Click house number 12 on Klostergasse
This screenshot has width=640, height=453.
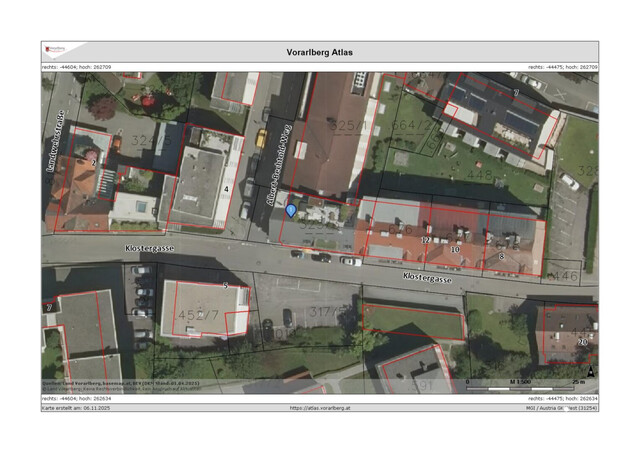click(425, 240)
